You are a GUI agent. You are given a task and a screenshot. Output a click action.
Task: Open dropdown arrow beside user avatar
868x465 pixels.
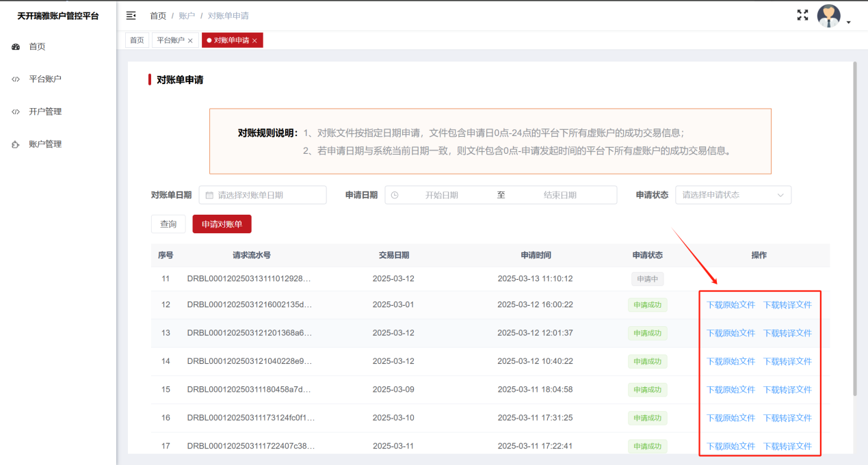[x=849, y=23]
